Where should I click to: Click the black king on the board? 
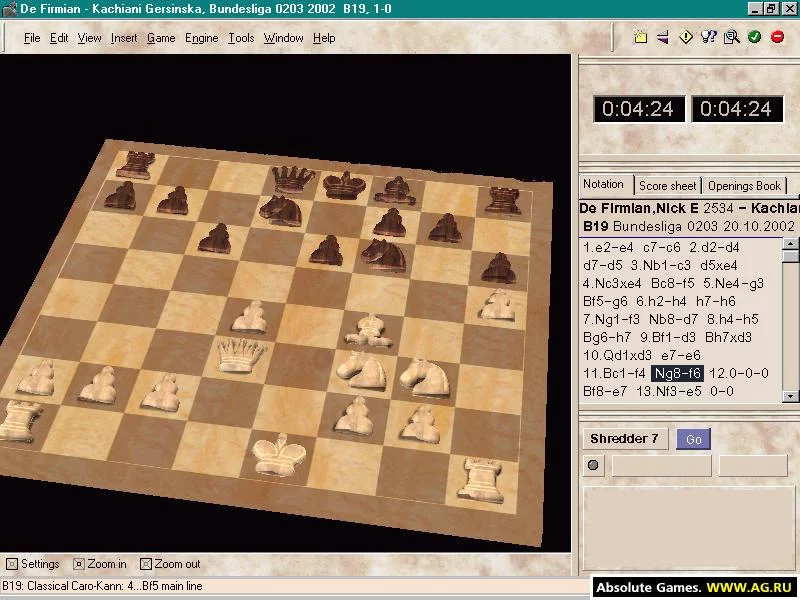345,184
